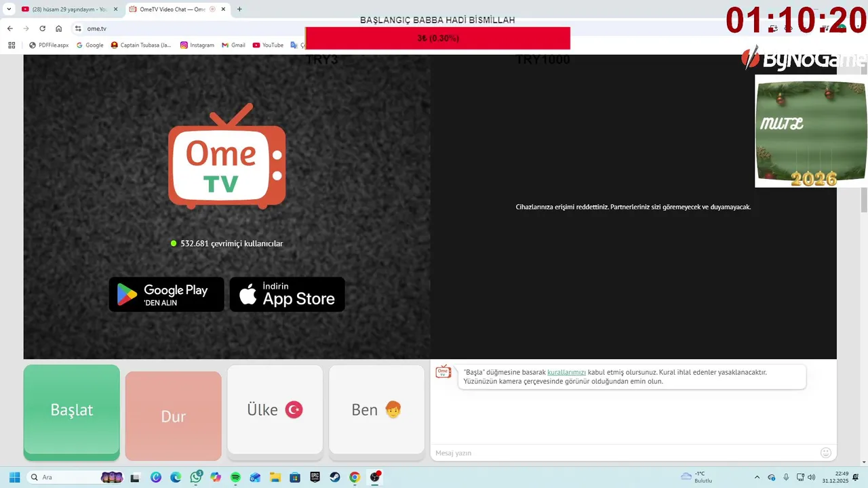Screen dimensions: 868x488
Task: Start a chat with the Başlat button
Action: (x=72, y=412)
